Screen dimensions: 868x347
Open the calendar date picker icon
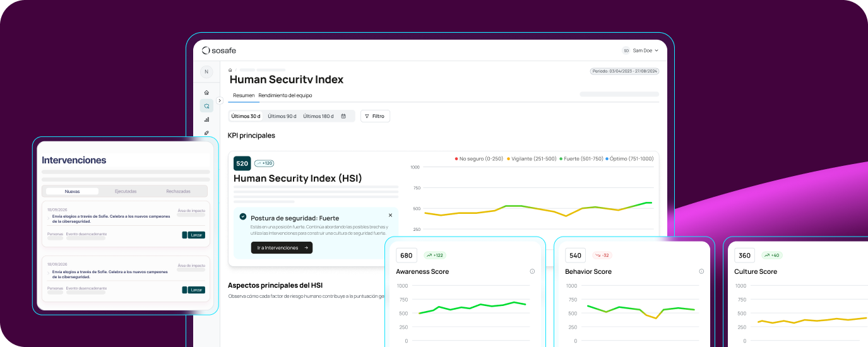tap(343, 116)
